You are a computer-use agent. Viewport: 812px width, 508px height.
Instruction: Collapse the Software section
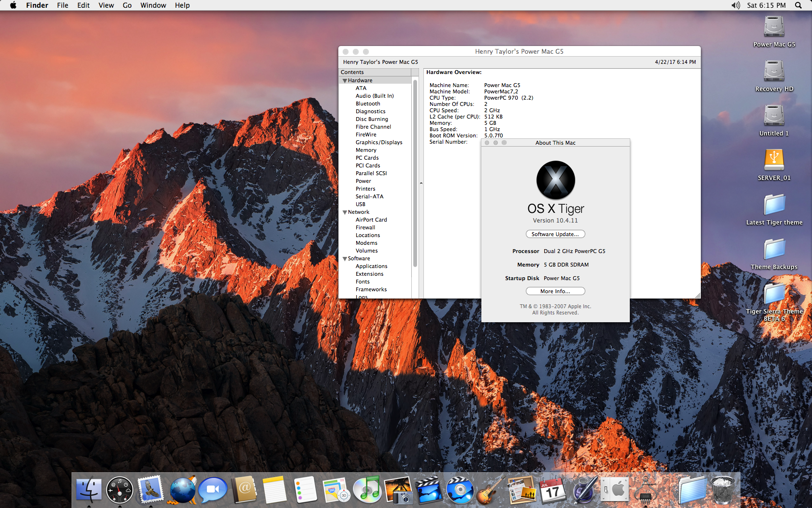[x=345, y=259]
